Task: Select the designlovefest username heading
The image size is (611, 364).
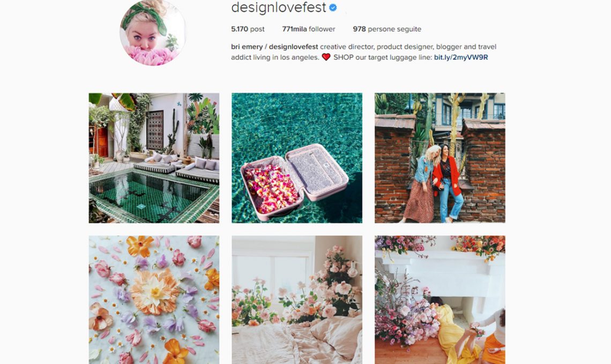Action: [x=279, y=7]
